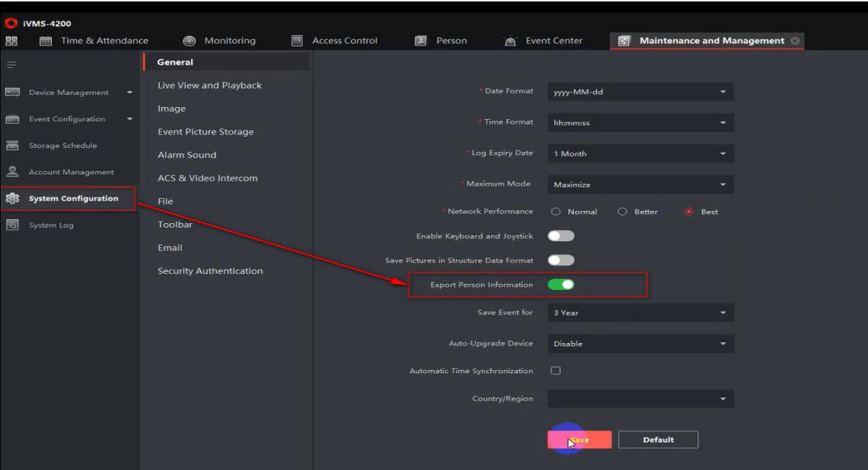Open the Date Format dropdown
Image resolution: width=868 pixels, height=470 pixels.
pos(640,92)
